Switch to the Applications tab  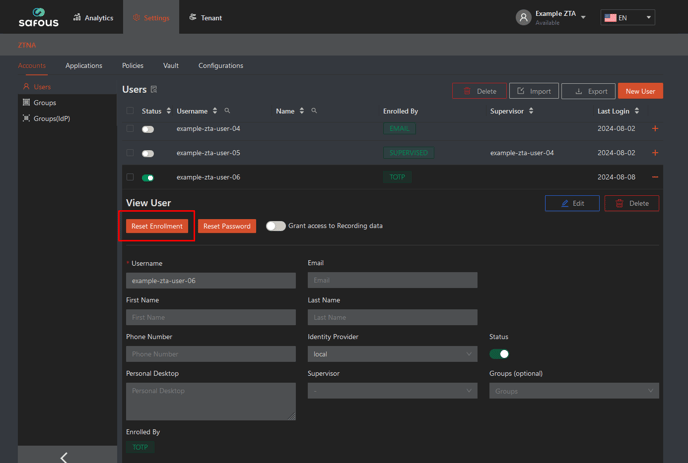pyautogui.click(x=84, y=66)
